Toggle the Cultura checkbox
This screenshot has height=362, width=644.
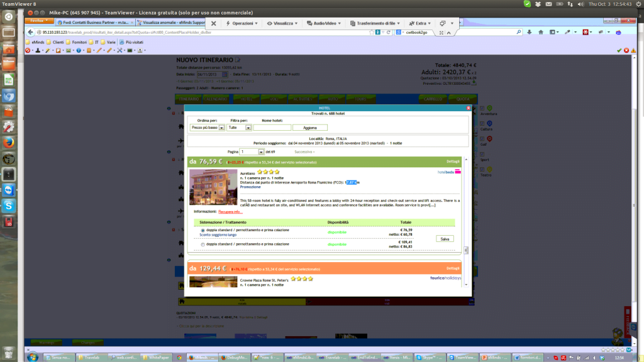[482, 124]
